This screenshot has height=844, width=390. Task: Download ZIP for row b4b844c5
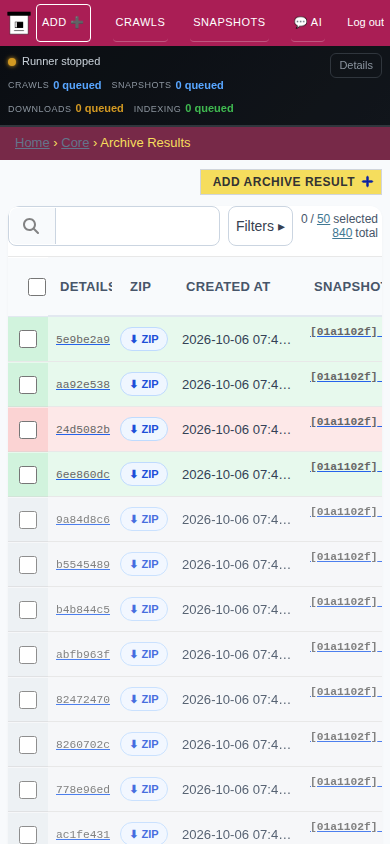144,609
